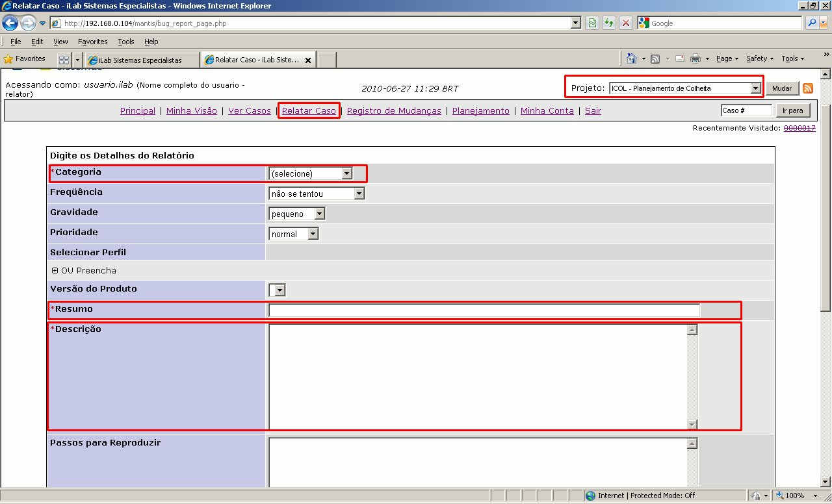This screenshot has height=504, width=832.
Task: Click the Stop loading red X icon
Action: (x=626, y=23)
